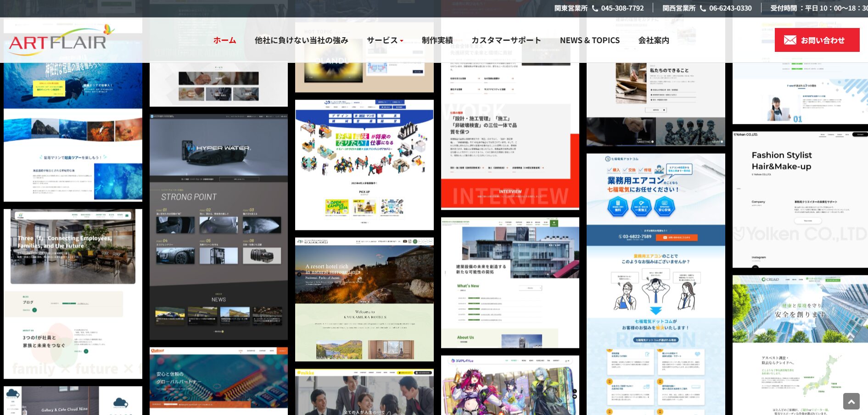Open the Fashion Stylist Yolken thumbnail
The height and width of the screenshot is (415, 868).
[800, 200]
